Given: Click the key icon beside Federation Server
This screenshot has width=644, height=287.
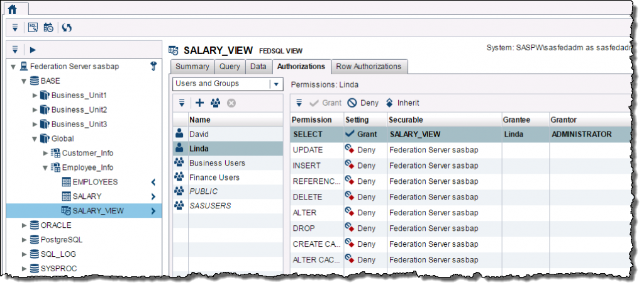Looking at the screenshot, I should tap(153, 66).
